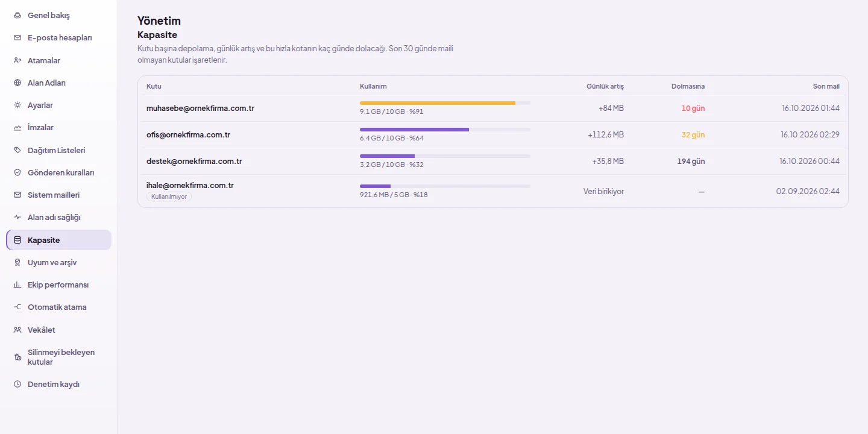Image resolution: width=868 pixels, height=434 pixels.
Task: Open Silinmeyi bekleyen kutular
Action: tap(59, 357)
